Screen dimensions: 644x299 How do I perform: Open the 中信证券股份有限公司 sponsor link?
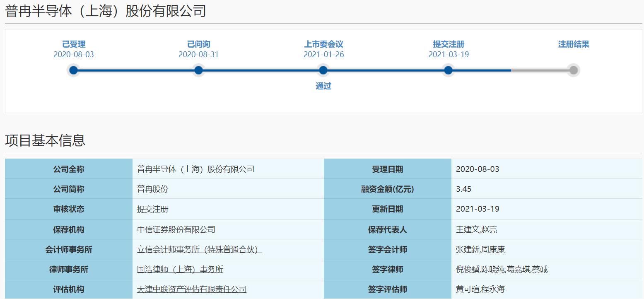click(x=176, y=229)
